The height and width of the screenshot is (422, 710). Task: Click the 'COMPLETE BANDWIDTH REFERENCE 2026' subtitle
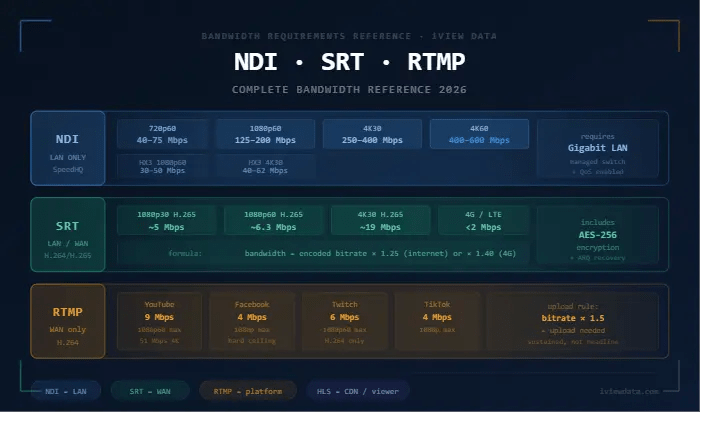coord(349,90)
